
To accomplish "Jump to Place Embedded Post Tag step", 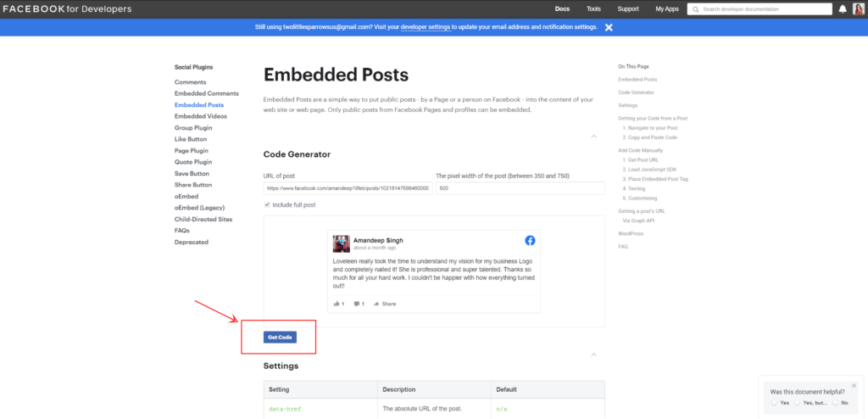I will 655,179.
